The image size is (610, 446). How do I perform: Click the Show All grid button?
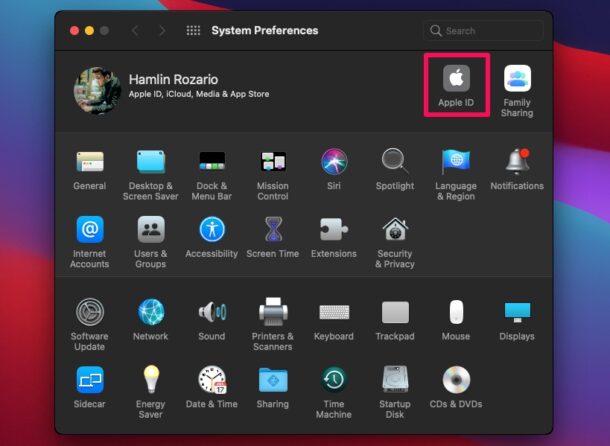click(193, 31)
